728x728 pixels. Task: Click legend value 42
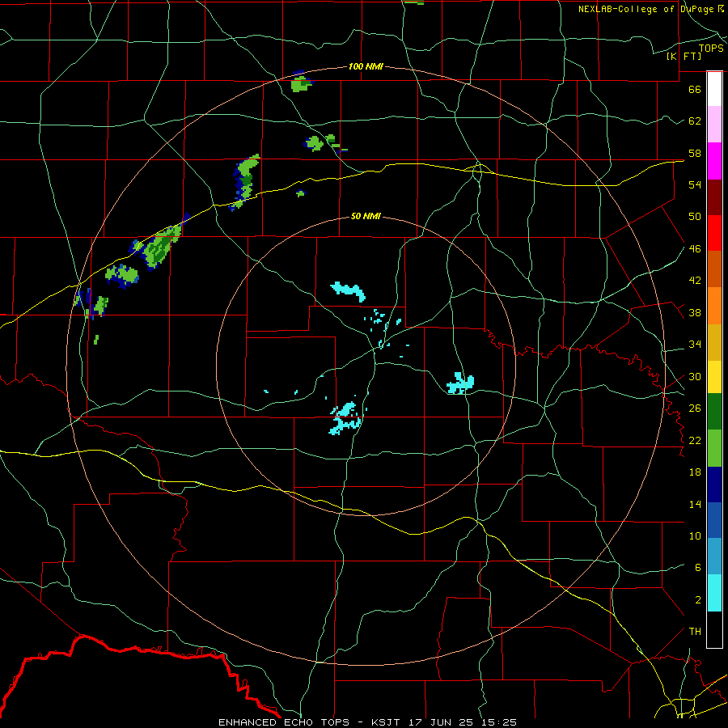(695, 281)
